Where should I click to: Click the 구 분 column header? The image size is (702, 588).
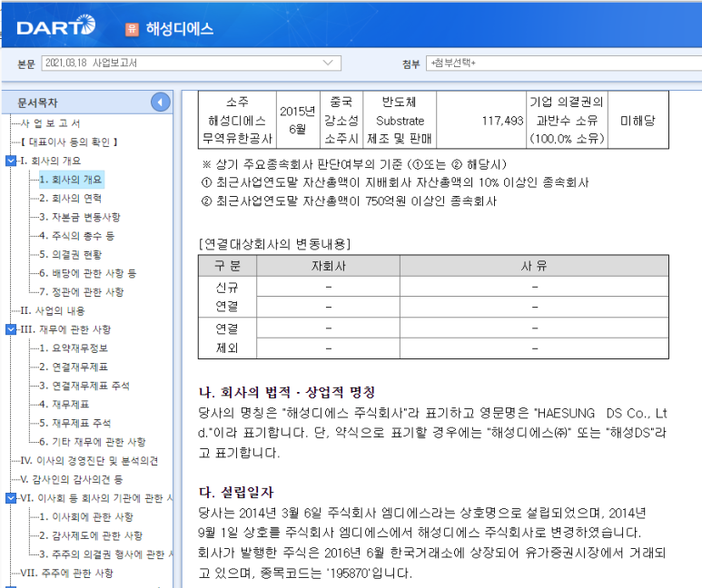tap(227, 266)
